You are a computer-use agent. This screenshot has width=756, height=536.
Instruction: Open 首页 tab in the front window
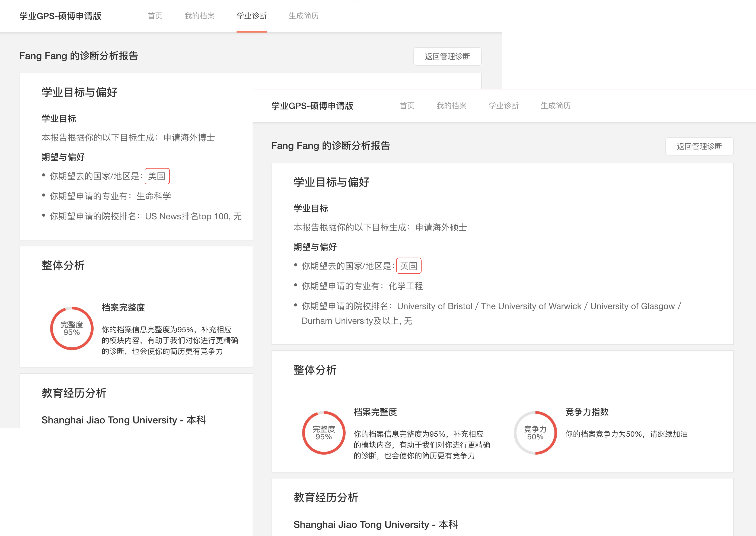tap(407, 106)
